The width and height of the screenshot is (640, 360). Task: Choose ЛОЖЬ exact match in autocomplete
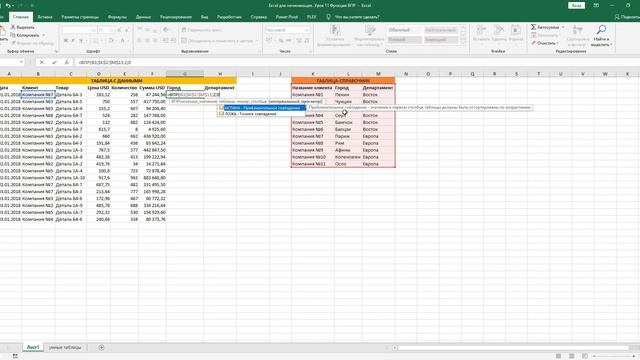262,114
